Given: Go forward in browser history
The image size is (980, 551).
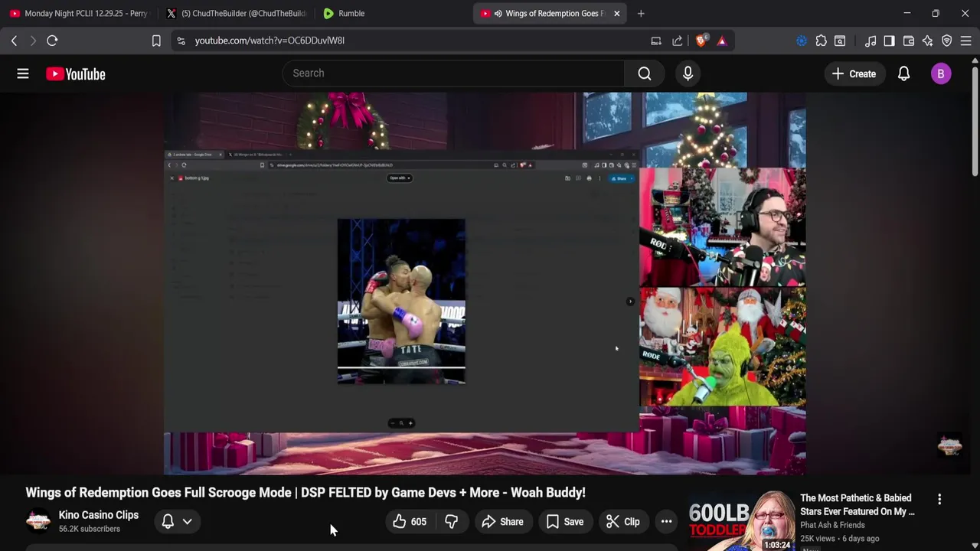Looking at the screenshot, I should coord(33,41).
